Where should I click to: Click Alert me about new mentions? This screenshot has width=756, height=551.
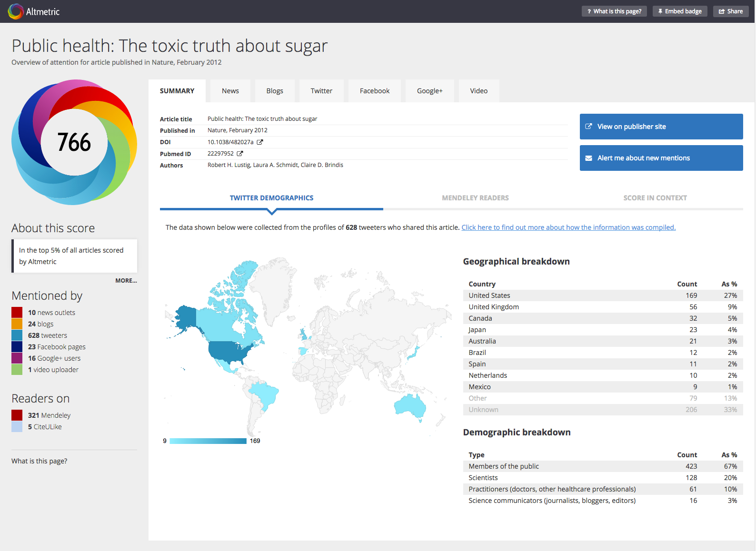[x=661, y=158]
